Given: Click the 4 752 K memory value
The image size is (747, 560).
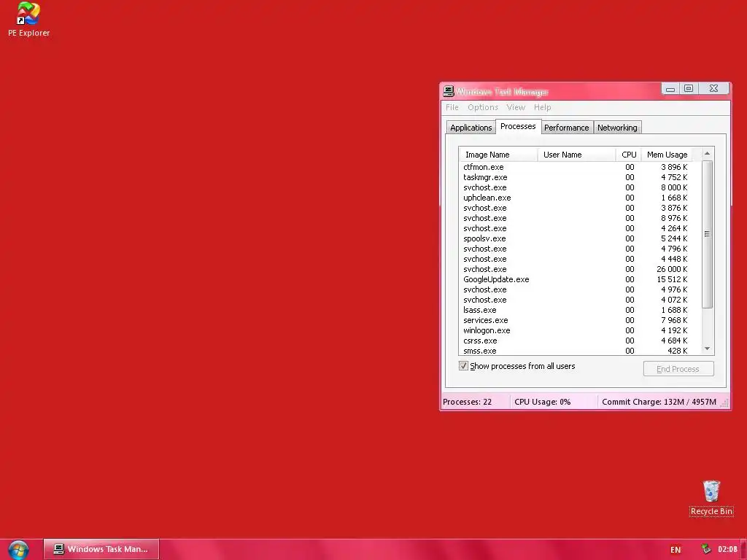Looking at the screenshot, I should point(674,177).
